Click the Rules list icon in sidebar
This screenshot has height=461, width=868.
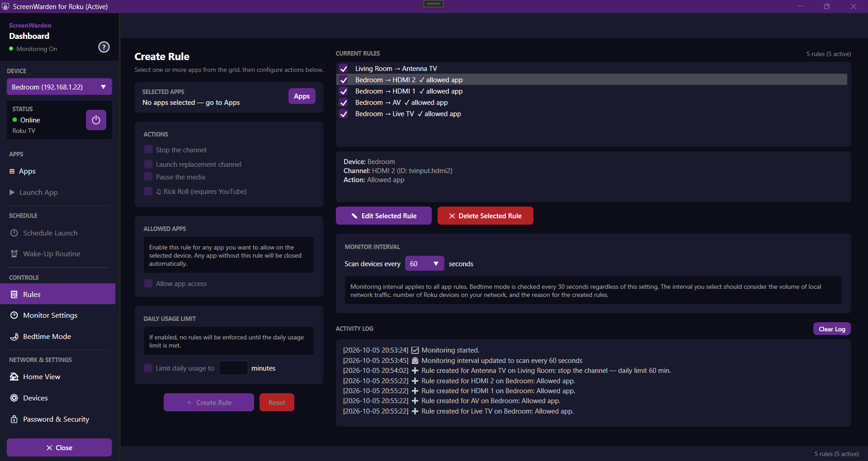tap(14, 294)
